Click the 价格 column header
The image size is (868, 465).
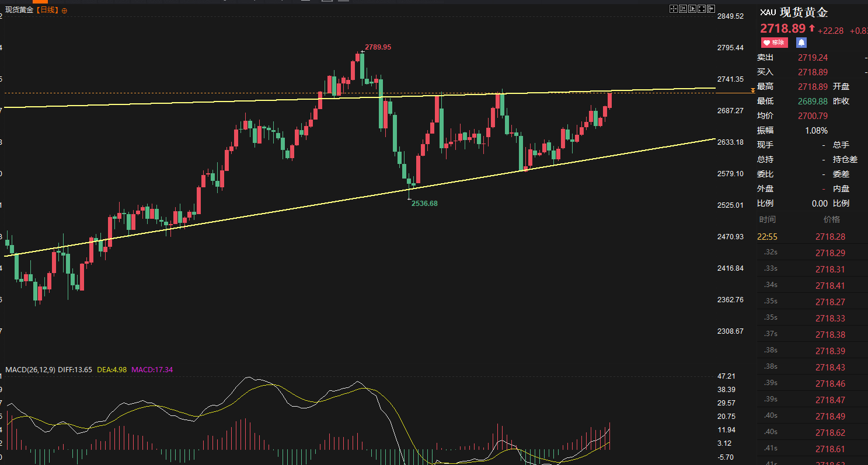pyautogui.click(x=832, y=219)
